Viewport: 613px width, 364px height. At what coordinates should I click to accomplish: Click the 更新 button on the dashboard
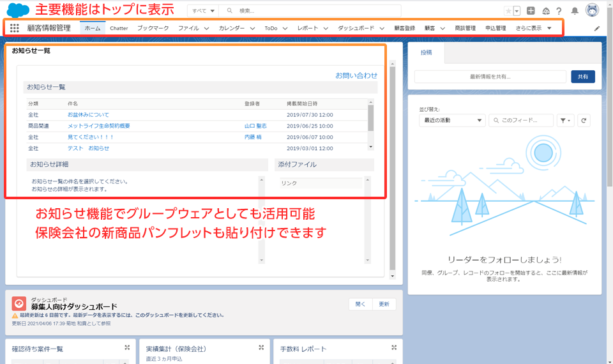point(384,304)
